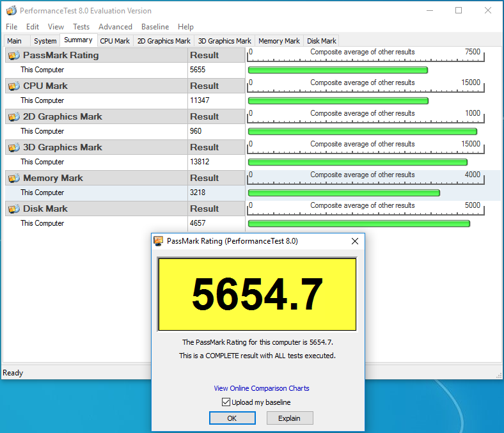Image resolution: width=504 pixels, height=433 pixels.
Task: Click the 5655 PassMark result value
Action: 198,70
